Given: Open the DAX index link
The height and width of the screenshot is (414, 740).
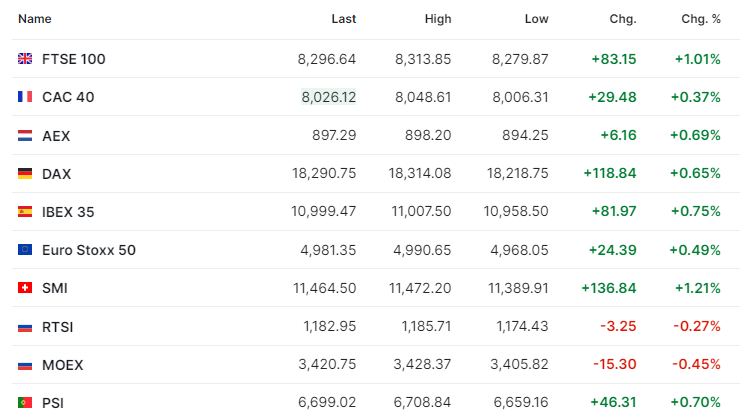Looking at the screenshot, I should pos(56,174).
